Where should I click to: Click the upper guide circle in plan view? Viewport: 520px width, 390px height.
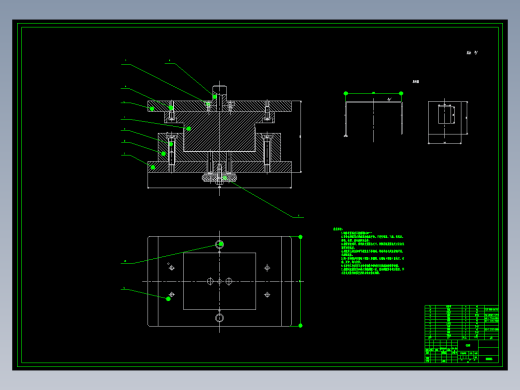[x=219, y=244]
